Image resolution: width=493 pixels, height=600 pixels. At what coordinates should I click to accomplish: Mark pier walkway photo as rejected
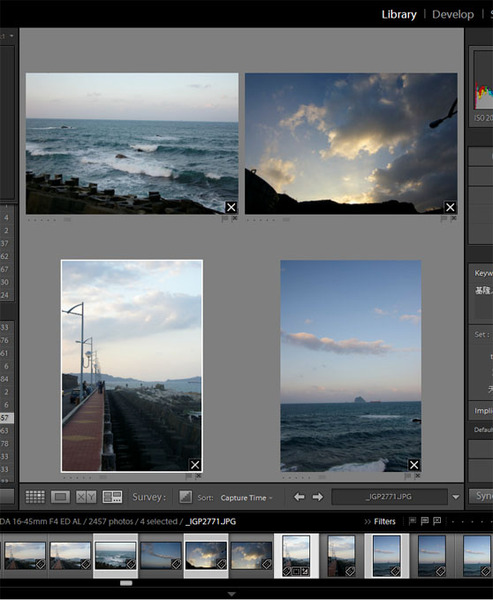pyautogui.click(x=198, y=476)
